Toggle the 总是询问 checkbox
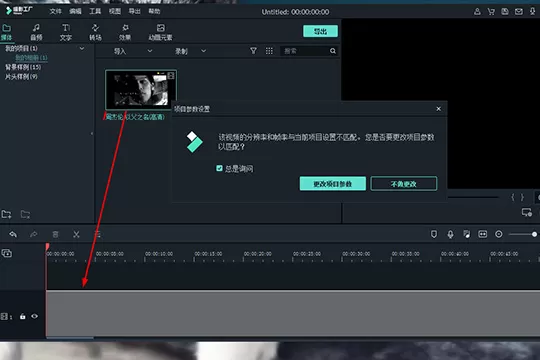The image size is (540, 360). [219, 168]
